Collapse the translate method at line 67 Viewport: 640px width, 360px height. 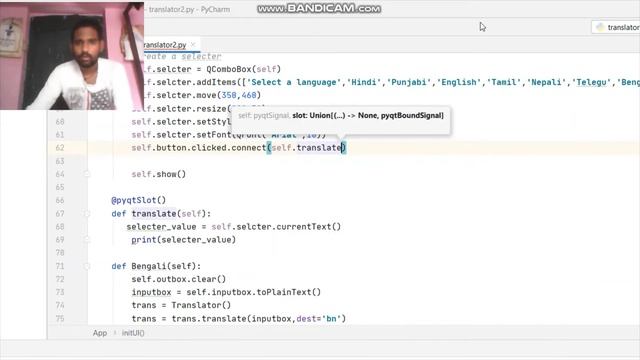pyautogui.click(x=87, y=213)
